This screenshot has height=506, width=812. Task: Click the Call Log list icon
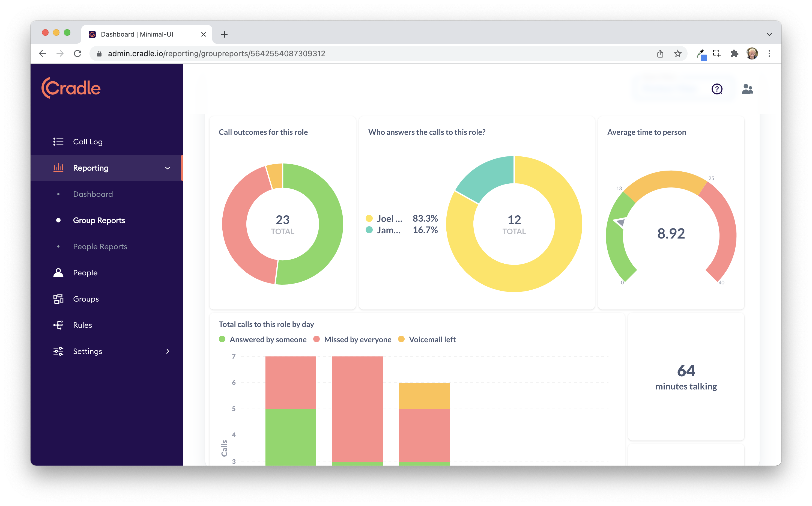coord(58,142)
